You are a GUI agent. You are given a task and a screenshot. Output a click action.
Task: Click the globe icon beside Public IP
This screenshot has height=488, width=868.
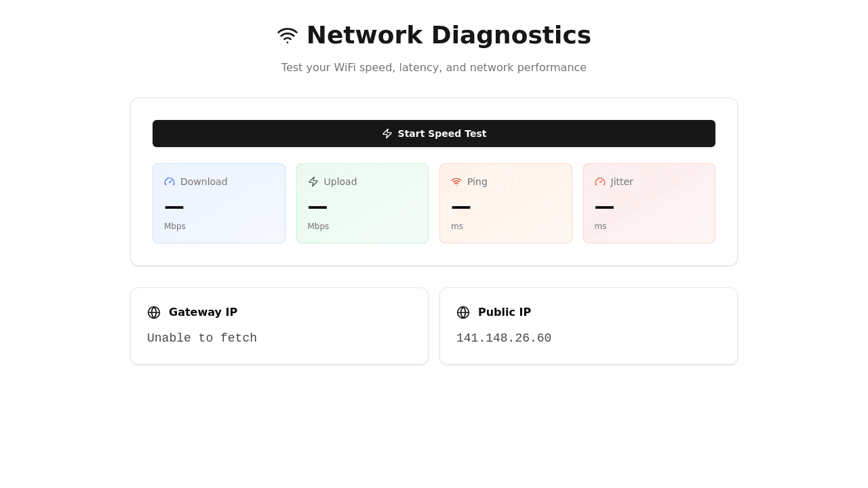pyautogui.click(x=462, y=312)
